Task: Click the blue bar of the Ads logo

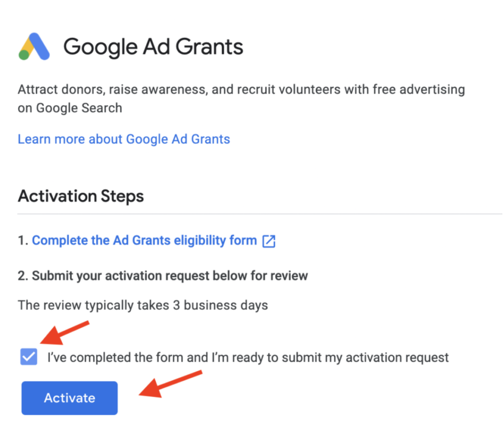Action: click(40, 46)
